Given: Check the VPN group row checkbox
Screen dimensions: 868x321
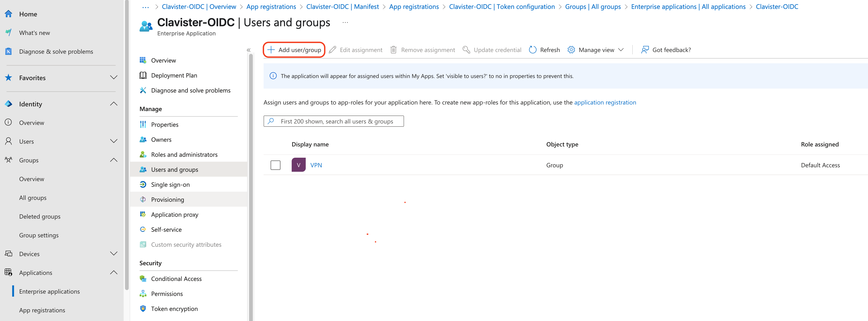Looking at the screenshot, I should point(275,165).
